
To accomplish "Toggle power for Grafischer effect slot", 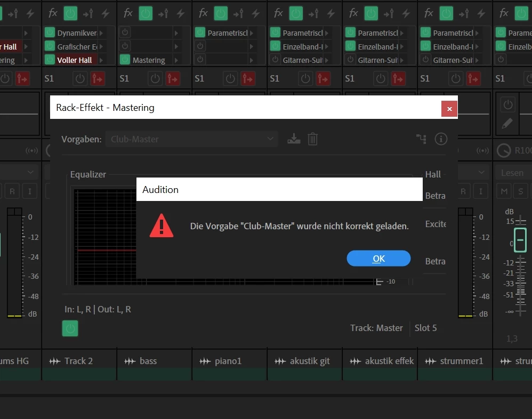I will tap(50, 46).
